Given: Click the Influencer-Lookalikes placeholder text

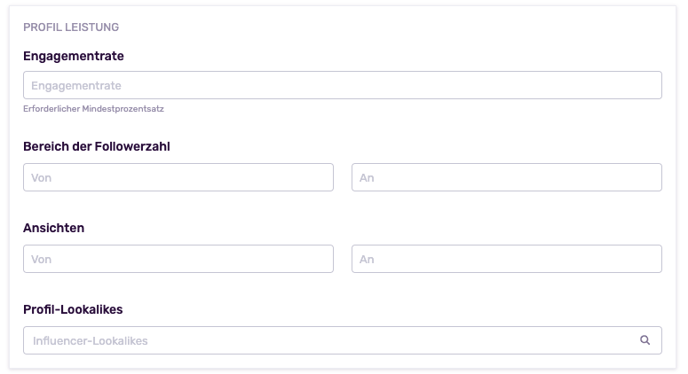Looking at the screenshot, I should 90,341.
